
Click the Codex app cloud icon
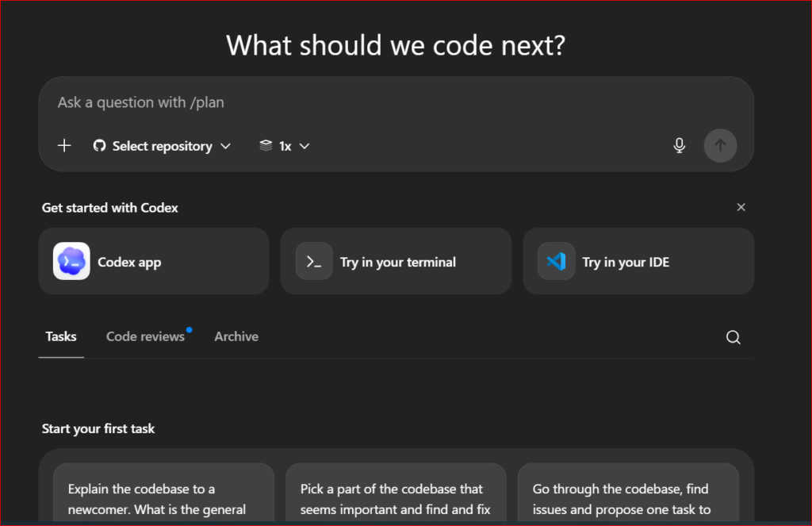pos(71,262)
